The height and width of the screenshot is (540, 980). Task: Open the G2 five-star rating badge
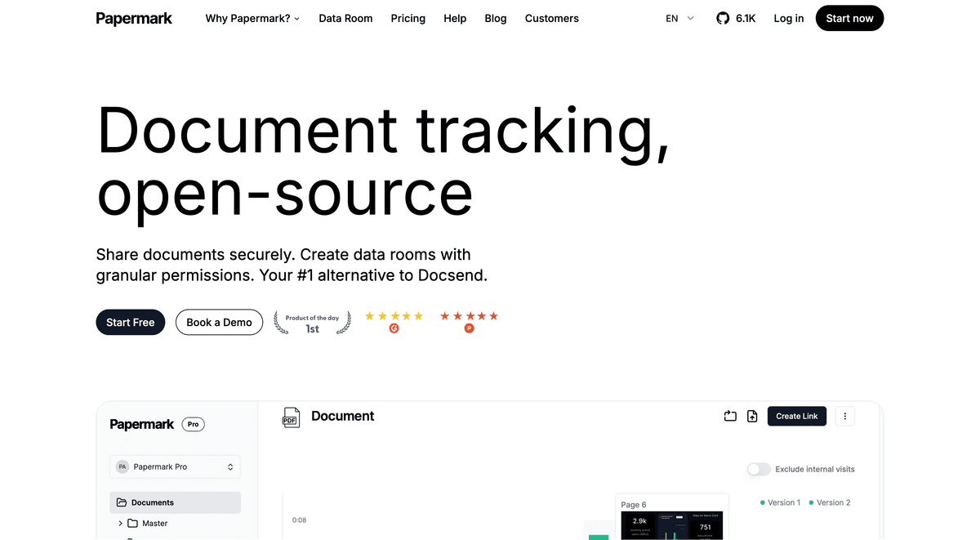click(394, 322)
